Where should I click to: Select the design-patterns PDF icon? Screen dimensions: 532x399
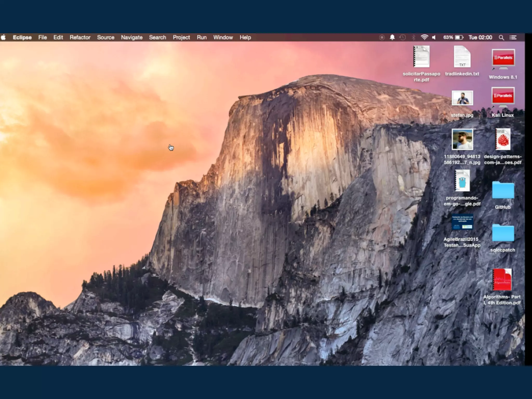tap(503, 139)
